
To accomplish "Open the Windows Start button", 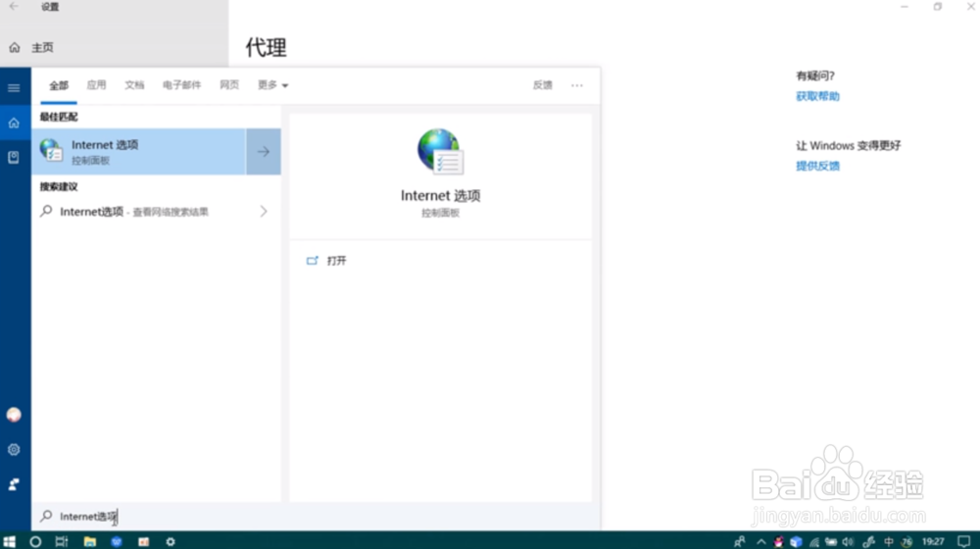I will click(9, 541).
